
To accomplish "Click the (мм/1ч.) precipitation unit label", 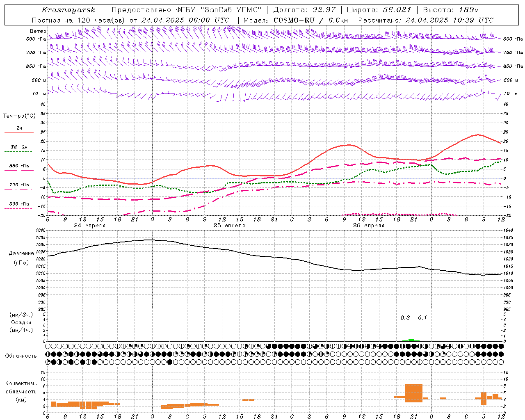I will [x=21, y=330].
